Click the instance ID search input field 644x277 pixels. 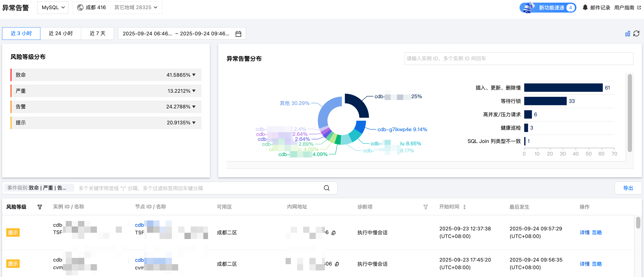519,59
